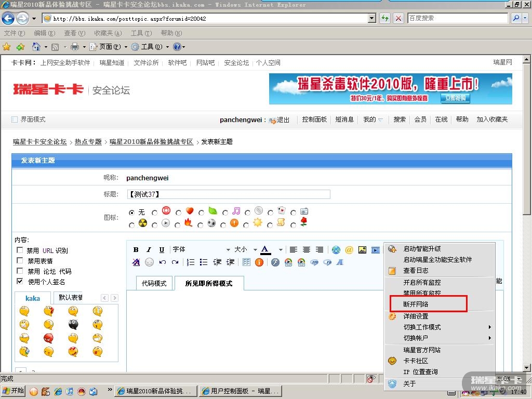The width and height of the screenshot is (532, 399).
Task: Open the 安全论坛 top navigation link
Action: point(236,63)
